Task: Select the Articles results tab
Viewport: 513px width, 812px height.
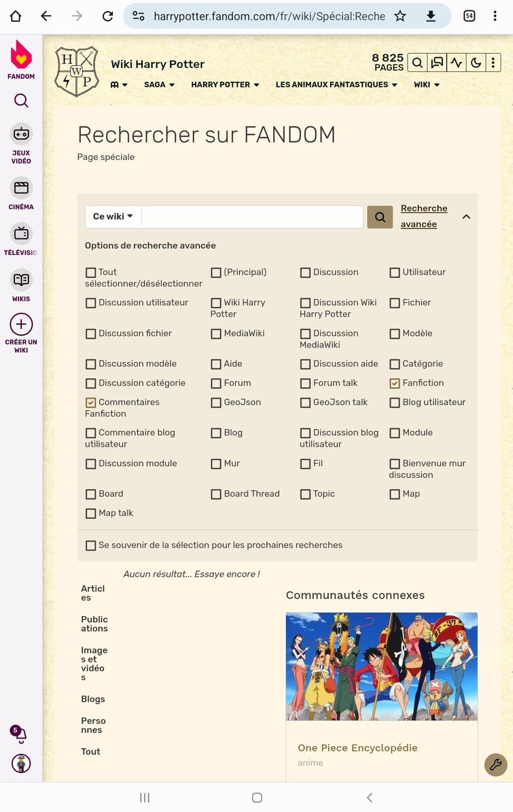Action: coord(92,593)
